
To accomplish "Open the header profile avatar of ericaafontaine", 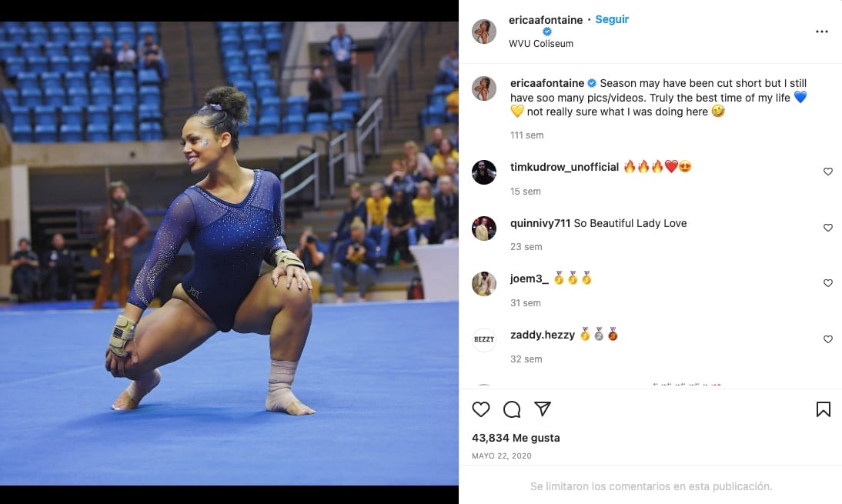I will 484,31.
